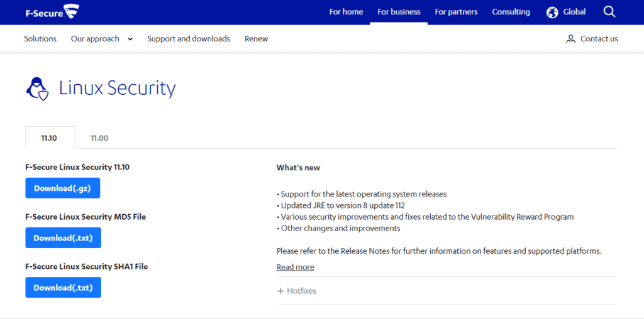Click the Please refer to Release Notes sentence
The height and width of the screenshot is (319, 644).
point(439,251)
